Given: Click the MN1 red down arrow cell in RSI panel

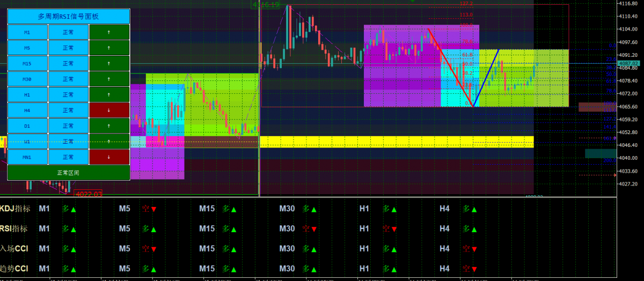Looking at the screenshot, I should pyautogui.click(x=109, y=157).
